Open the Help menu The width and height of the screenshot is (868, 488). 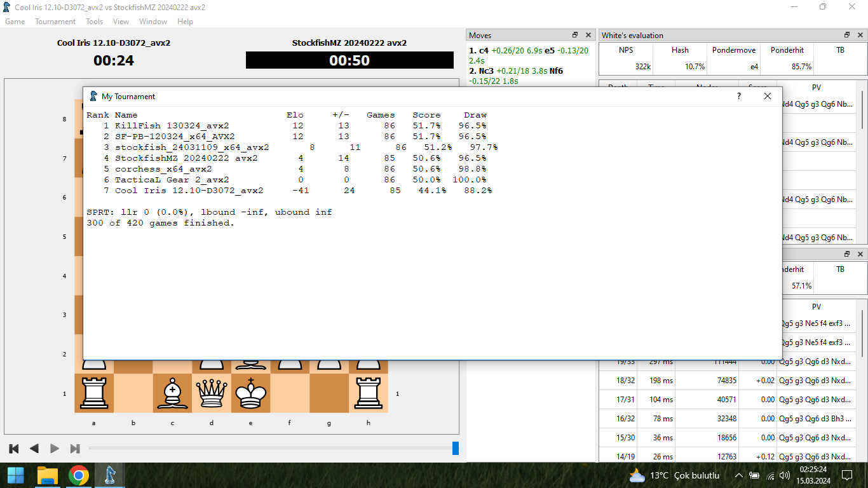(185, 22)
